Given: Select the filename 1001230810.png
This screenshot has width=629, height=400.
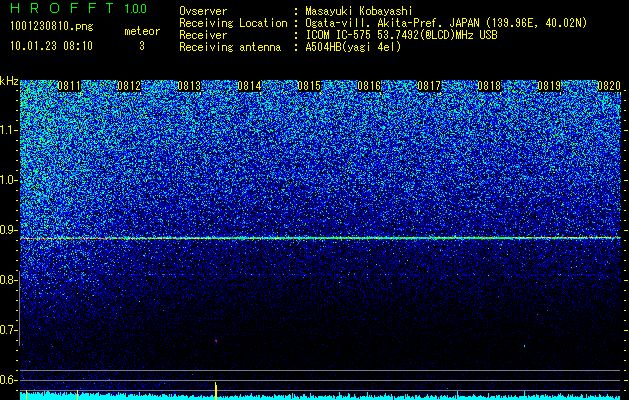Looking at the screenshot, I should pyautogui.click(x=52, y=27).
